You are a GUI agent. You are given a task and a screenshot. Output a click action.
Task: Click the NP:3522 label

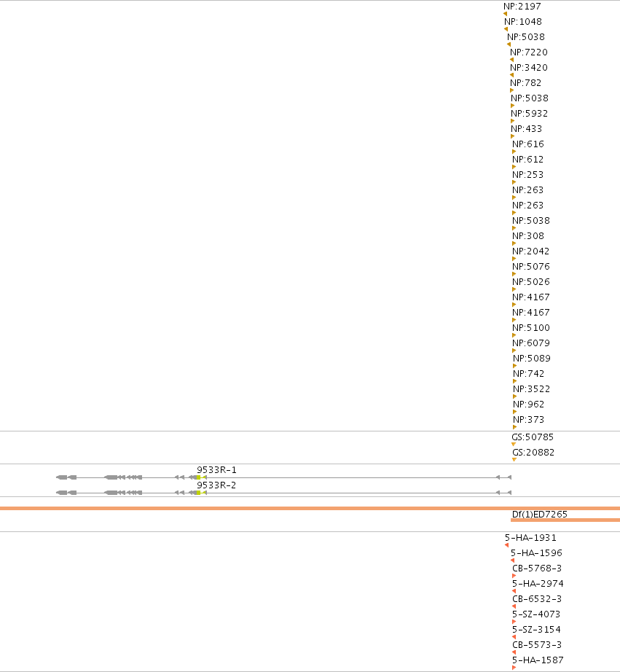(531, 389)
